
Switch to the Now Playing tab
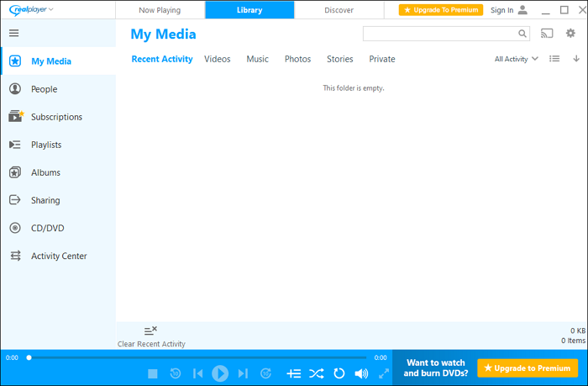160,10
